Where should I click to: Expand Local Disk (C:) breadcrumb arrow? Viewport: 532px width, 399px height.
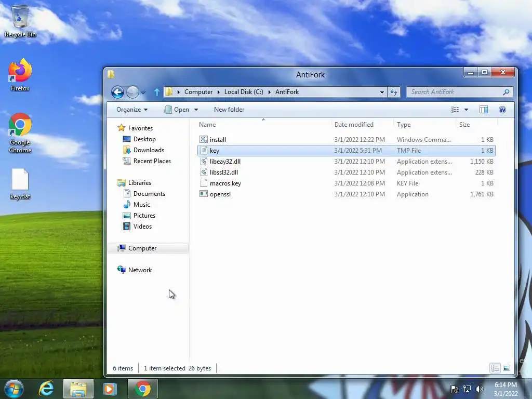click(270, 92)
